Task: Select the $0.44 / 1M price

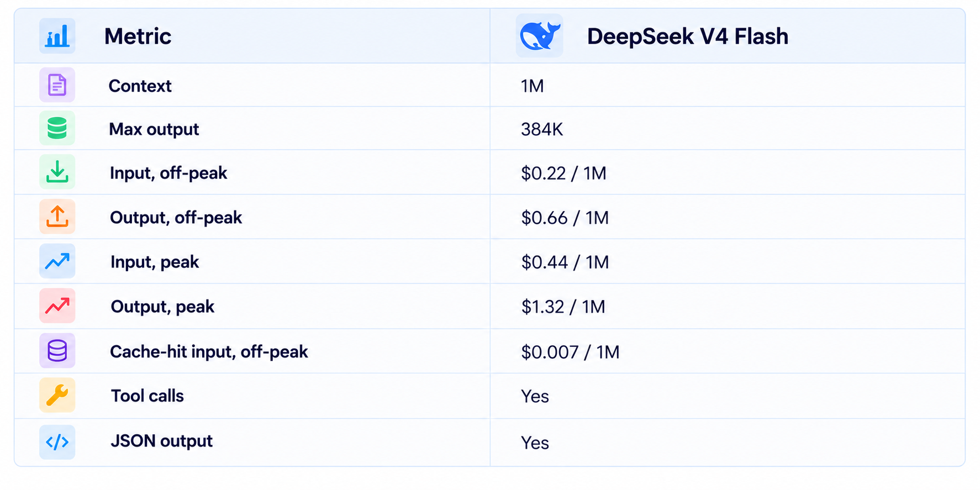Action: 565,262
